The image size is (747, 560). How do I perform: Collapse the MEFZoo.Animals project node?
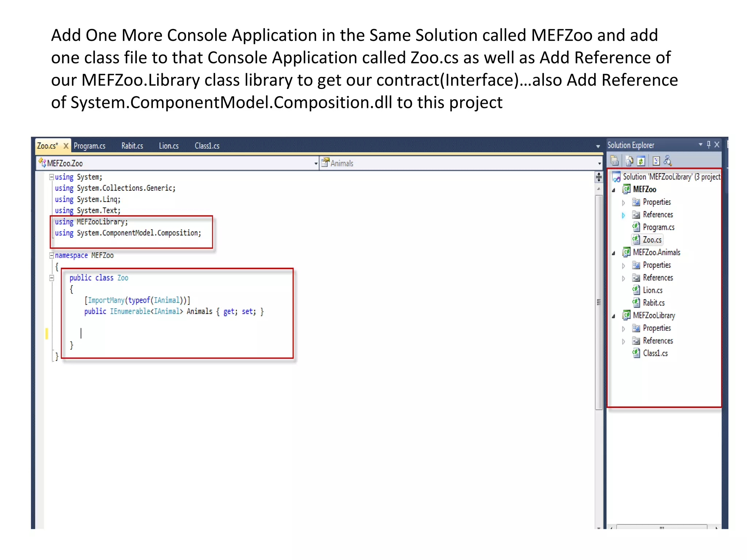tap(614, 253)
